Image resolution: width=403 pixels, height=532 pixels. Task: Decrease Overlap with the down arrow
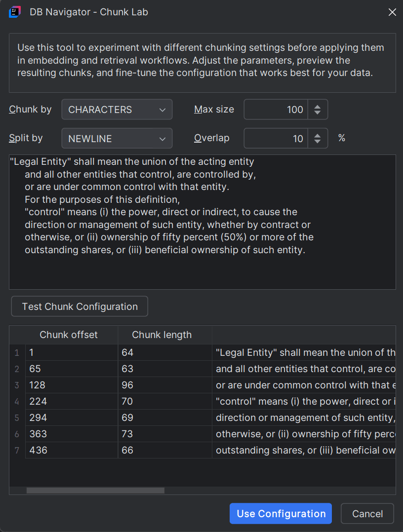click(x=318, y=142)
